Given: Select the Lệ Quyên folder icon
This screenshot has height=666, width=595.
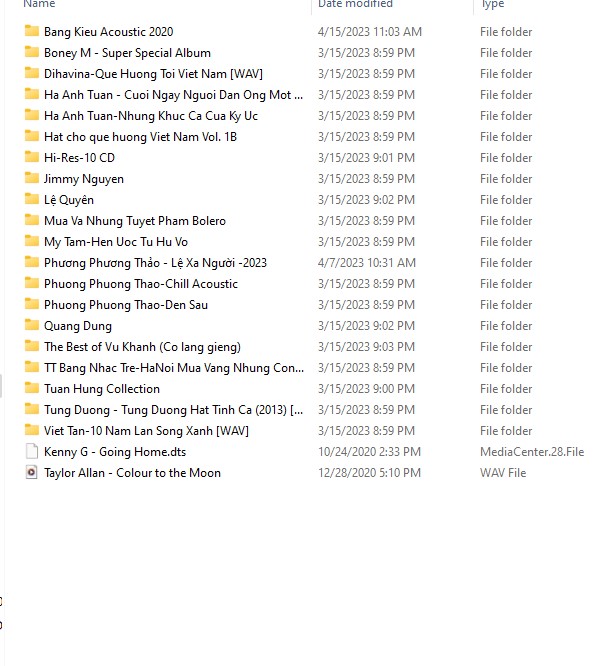Looking at the screenshot, I should [31, 199].
